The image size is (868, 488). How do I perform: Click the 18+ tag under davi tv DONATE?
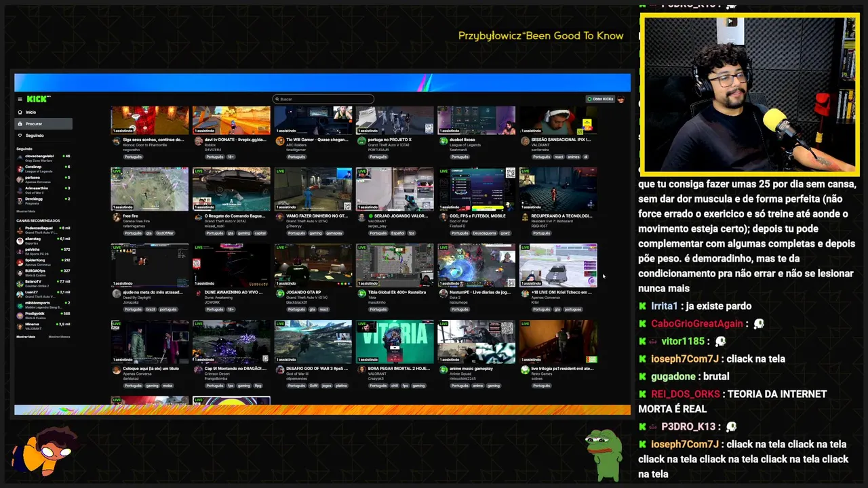(x=231, y=157)
